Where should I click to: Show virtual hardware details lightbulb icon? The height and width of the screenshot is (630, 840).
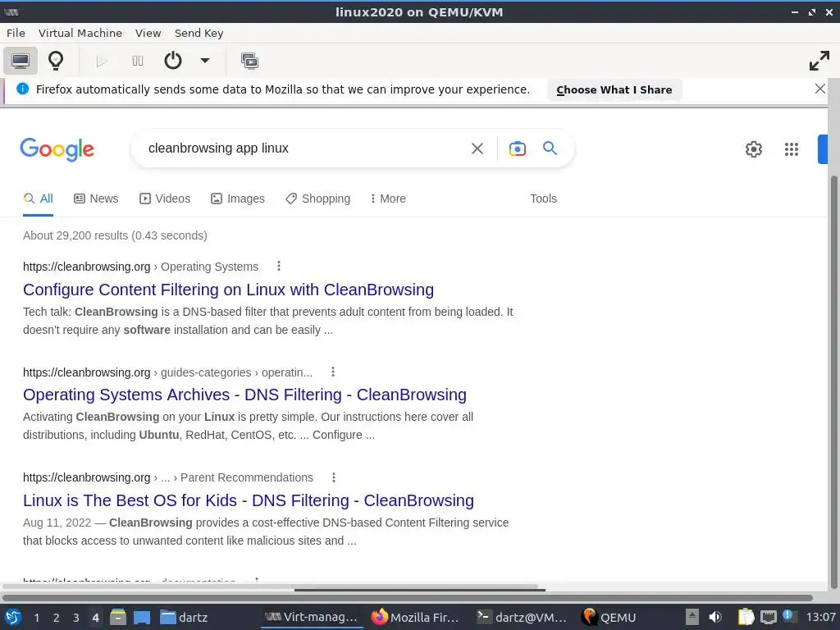(56, 61)
